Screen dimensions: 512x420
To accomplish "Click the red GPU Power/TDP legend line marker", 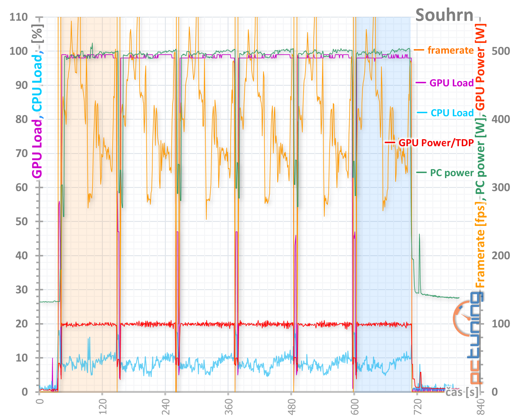I will 390,143.
